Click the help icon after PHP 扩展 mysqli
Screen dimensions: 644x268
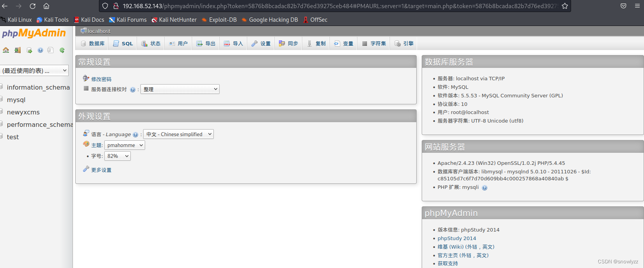pyautogui.click(x=485, y=188)
